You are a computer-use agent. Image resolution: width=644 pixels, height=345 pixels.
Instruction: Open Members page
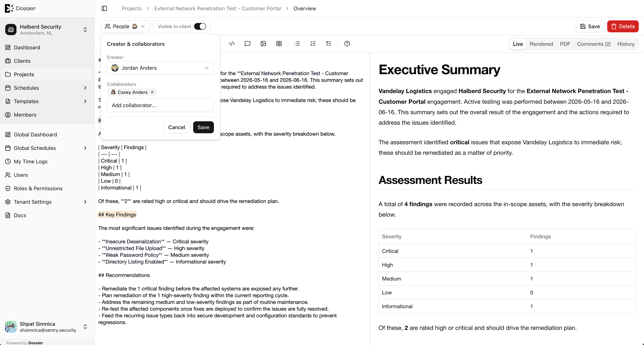click(x=47, y=115)
